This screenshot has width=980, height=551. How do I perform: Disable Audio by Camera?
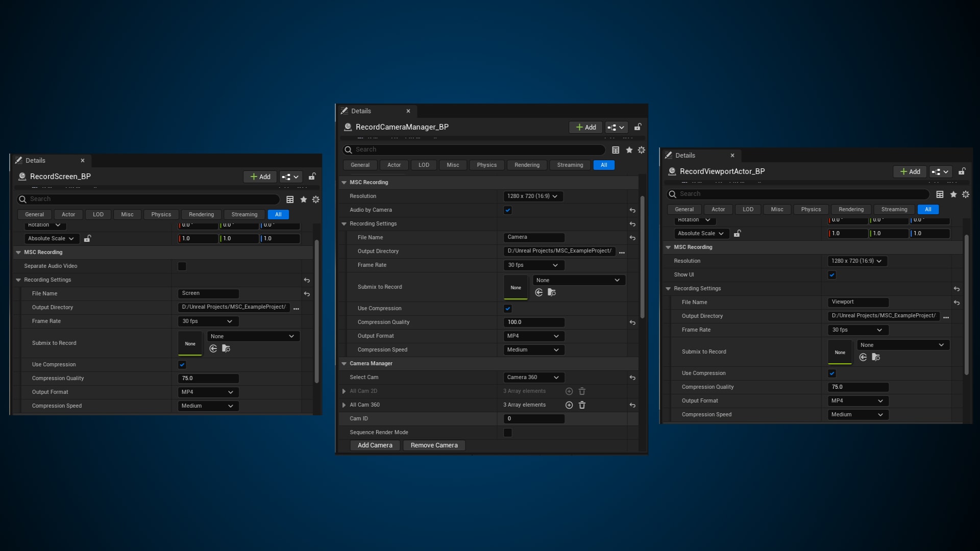(x=507, y=210)
